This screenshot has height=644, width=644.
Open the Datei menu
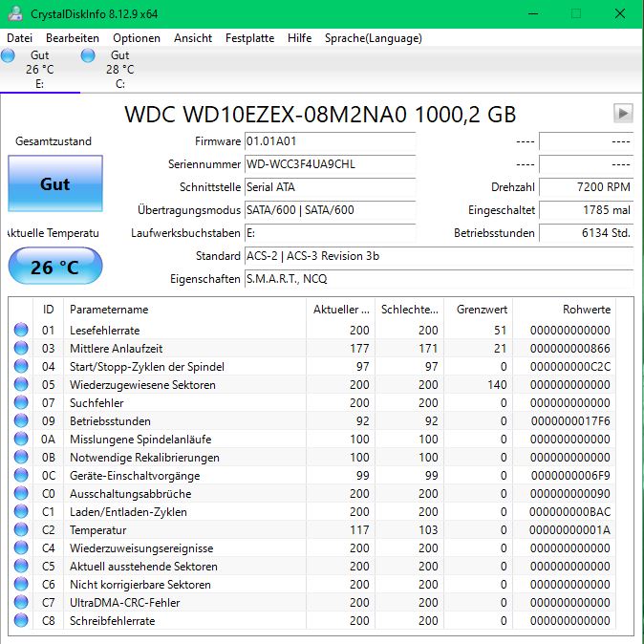pyautogui.click(x=19, y=38)
